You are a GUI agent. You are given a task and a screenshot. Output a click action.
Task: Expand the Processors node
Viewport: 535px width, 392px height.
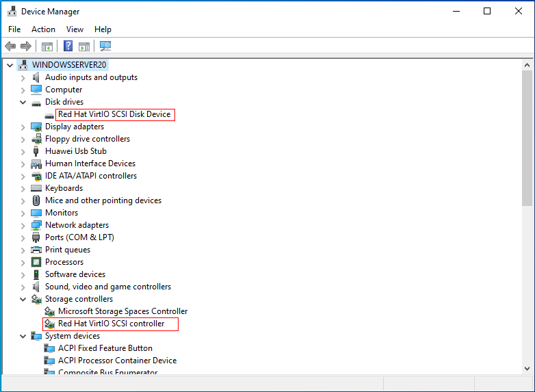[x=23, y=263]
